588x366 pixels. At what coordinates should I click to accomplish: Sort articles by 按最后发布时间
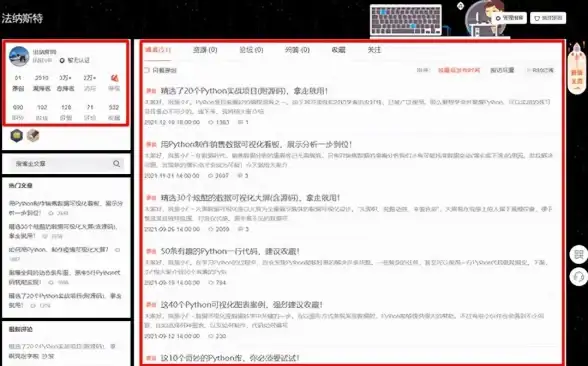(459, 70)
